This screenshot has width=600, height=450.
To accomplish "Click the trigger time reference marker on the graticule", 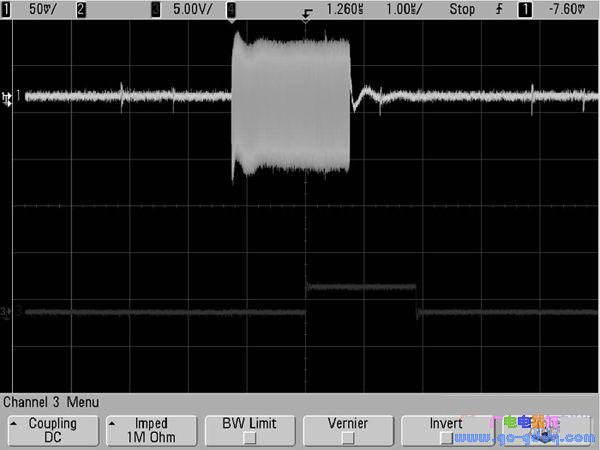I will [306, 22].
